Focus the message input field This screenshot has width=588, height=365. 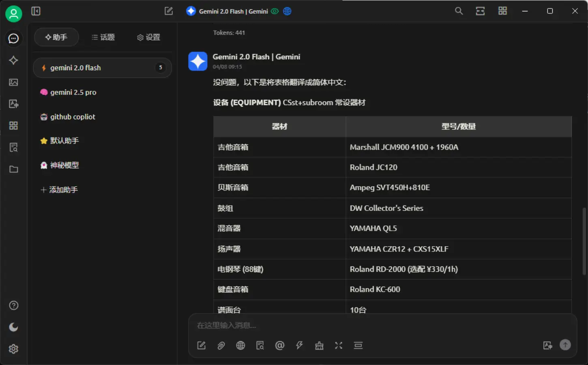(365, 325)
